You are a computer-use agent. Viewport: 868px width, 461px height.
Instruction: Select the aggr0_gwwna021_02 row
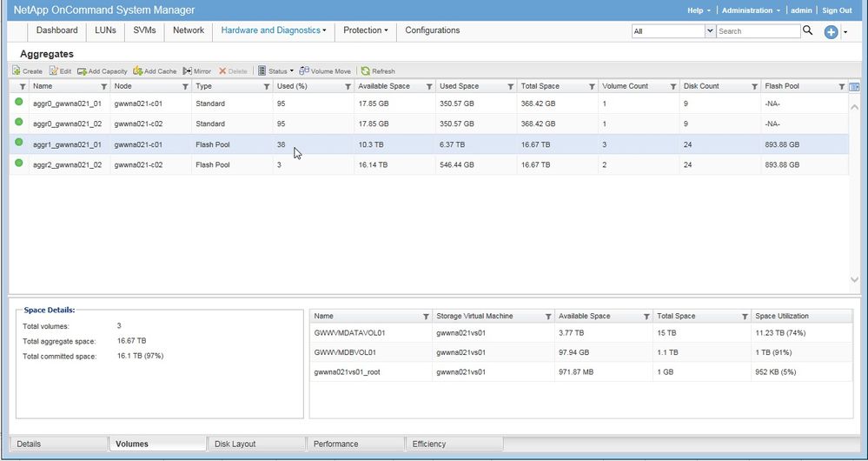point(429,124)
